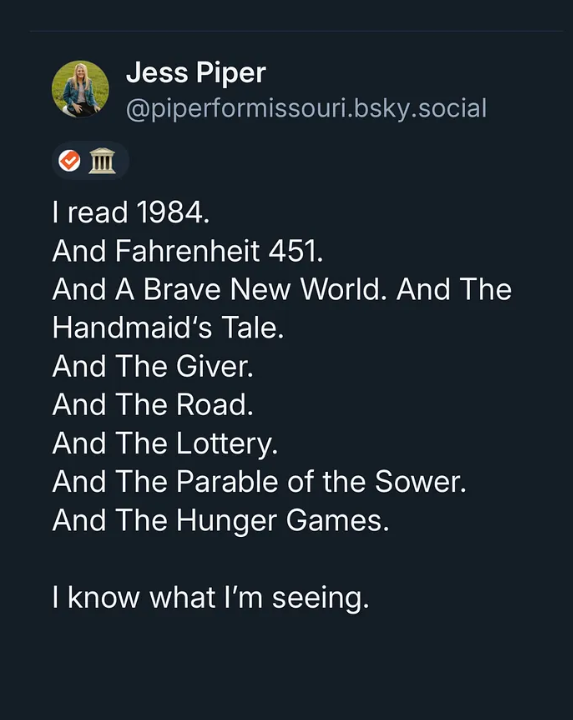Image resolution: width=573 pixels, height=720 pixels.
Task: Click the word 'Fahrenheit' in the post
Action: coord(187,251)
